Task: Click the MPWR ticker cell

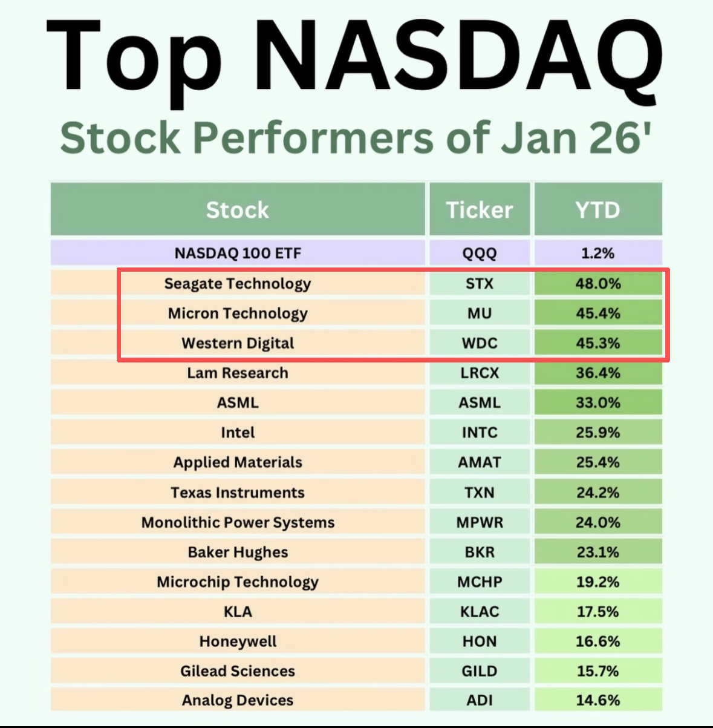Action: click(x=480, y=522)
